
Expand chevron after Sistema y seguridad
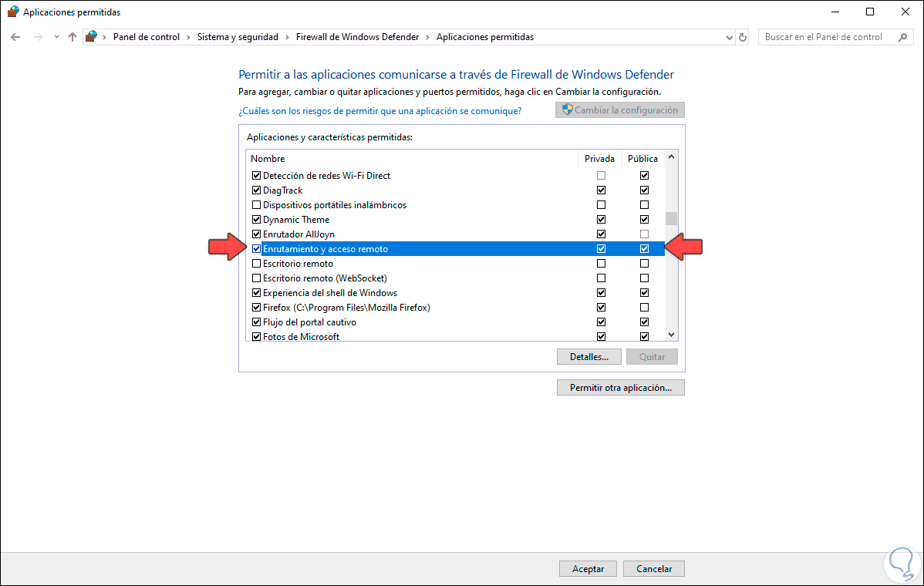pos(287,37)
